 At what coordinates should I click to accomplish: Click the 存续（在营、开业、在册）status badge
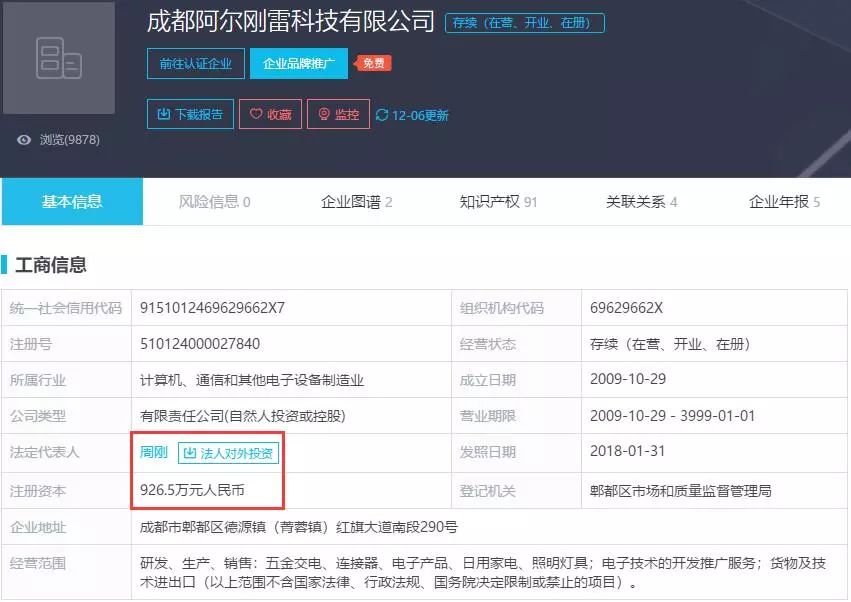[x=524, y=23]
